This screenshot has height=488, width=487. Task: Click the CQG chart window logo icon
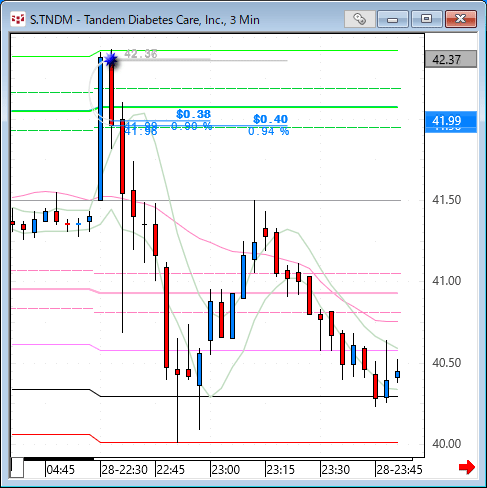tap(18, 19)
